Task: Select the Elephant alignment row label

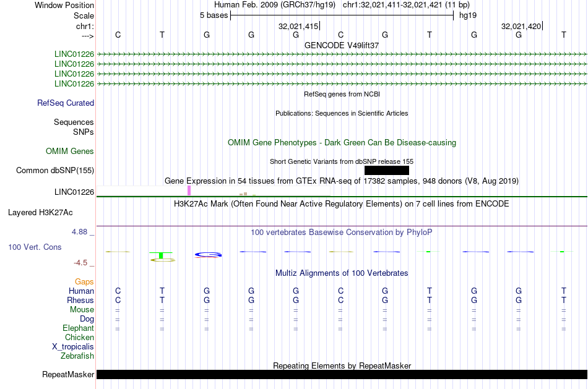Action: coord(78,328)
